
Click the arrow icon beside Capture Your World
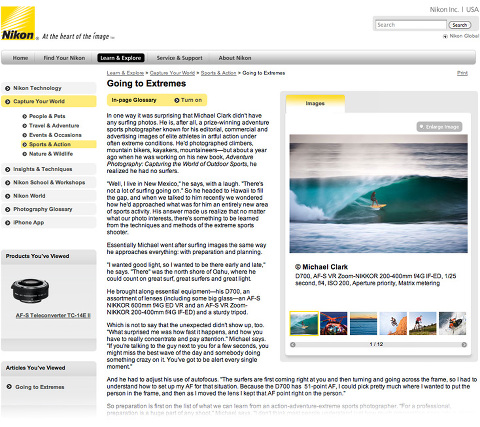pyautogui.click(x=8, y=102)
